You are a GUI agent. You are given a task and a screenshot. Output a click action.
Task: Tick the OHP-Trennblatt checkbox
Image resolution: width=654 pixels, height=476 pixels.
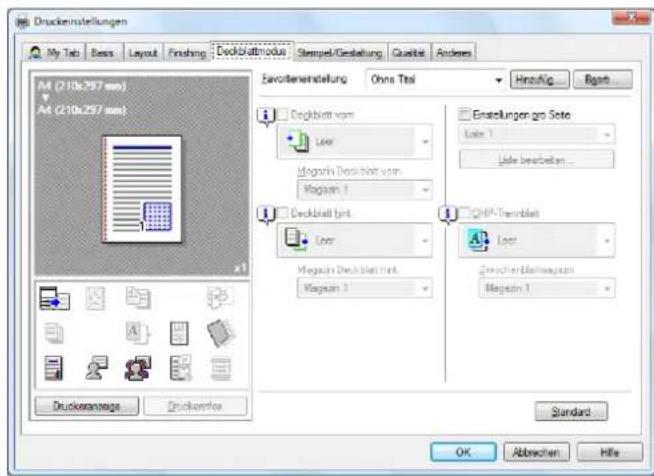coord(464,213)
